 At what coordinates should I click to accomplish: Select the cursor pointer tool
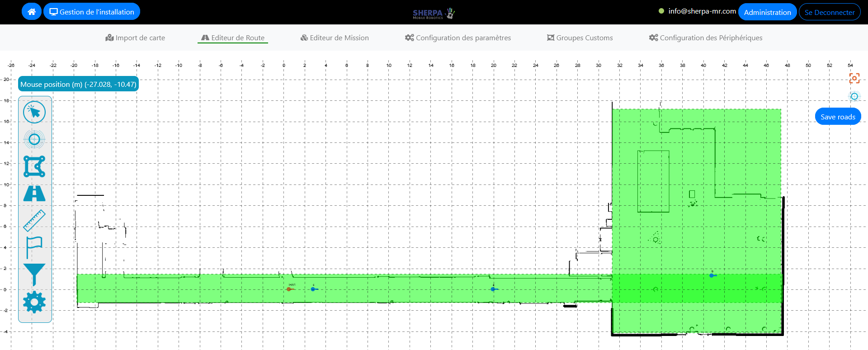(34, 112)
